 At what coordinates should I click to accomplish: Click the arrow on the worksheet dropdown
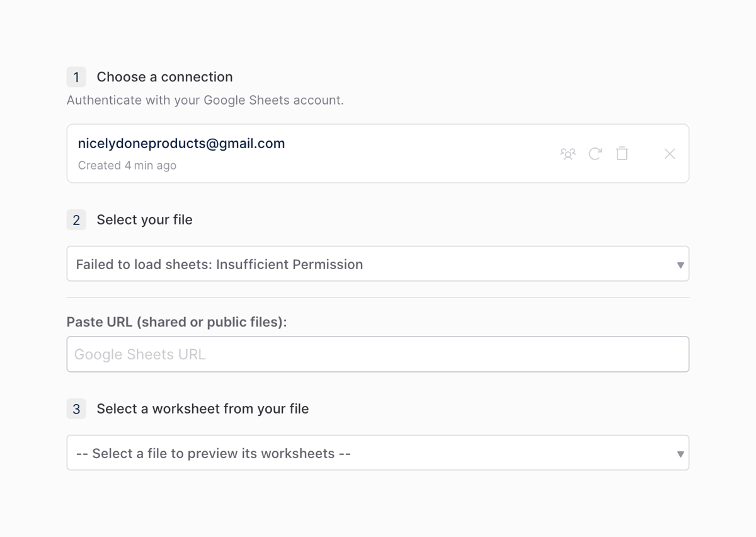(x=680, y=454)
